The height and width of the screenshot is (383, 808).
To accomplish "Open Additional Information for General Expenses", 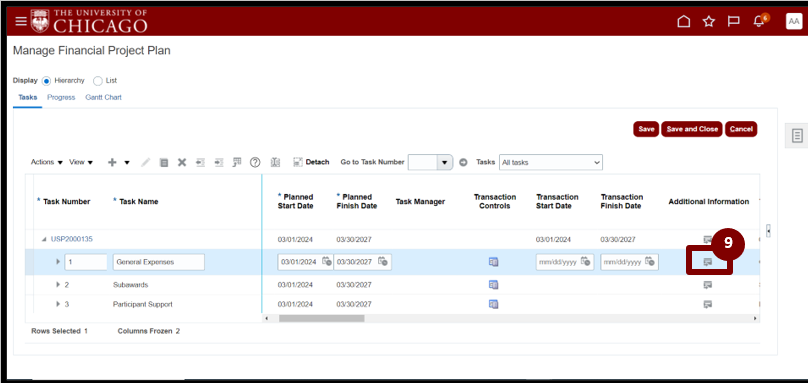I will coord(708,262).
